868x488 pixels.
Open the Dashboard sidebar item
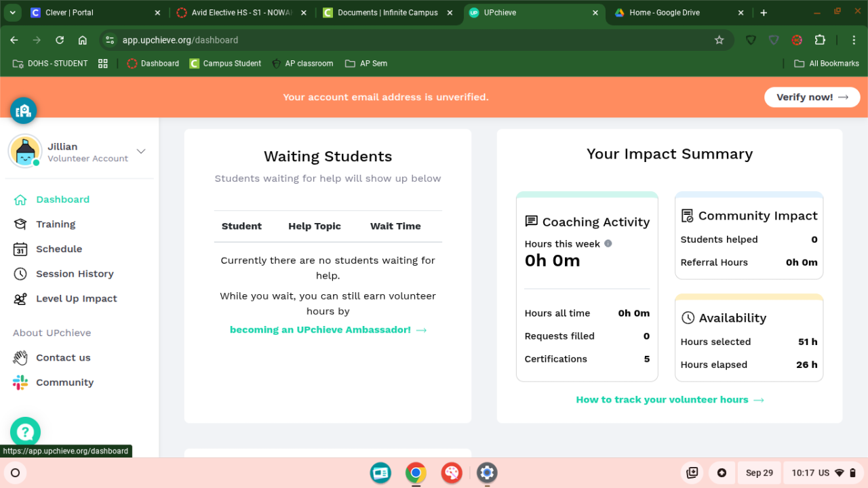pyautogui.click(x=52, y=199)
